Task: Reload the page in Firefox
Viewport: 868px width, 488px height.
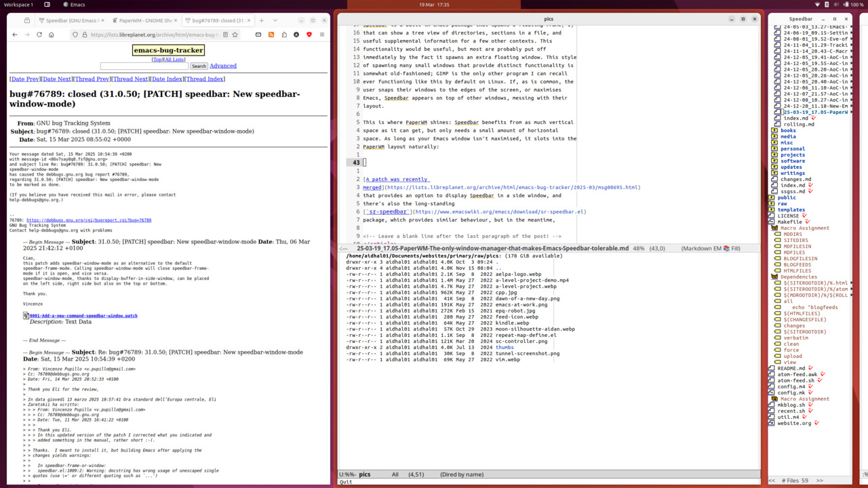Action: point(39,35)
